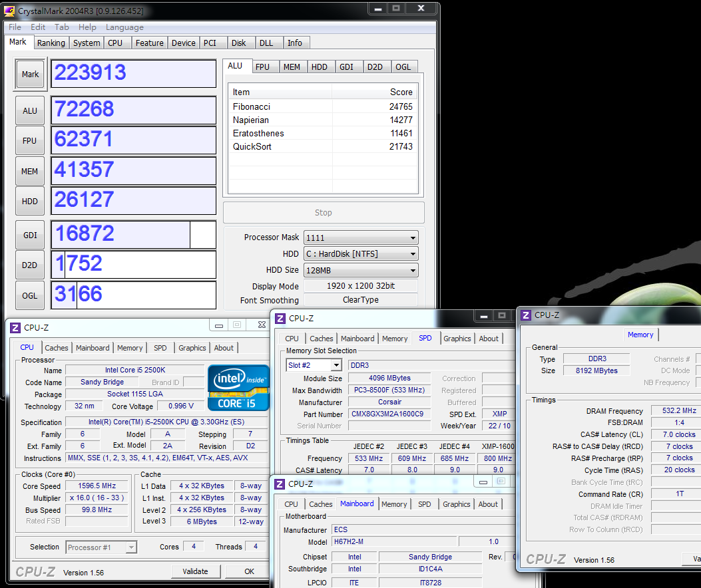Click the Intel Core i5 inside logo

[x=238, y=387]
